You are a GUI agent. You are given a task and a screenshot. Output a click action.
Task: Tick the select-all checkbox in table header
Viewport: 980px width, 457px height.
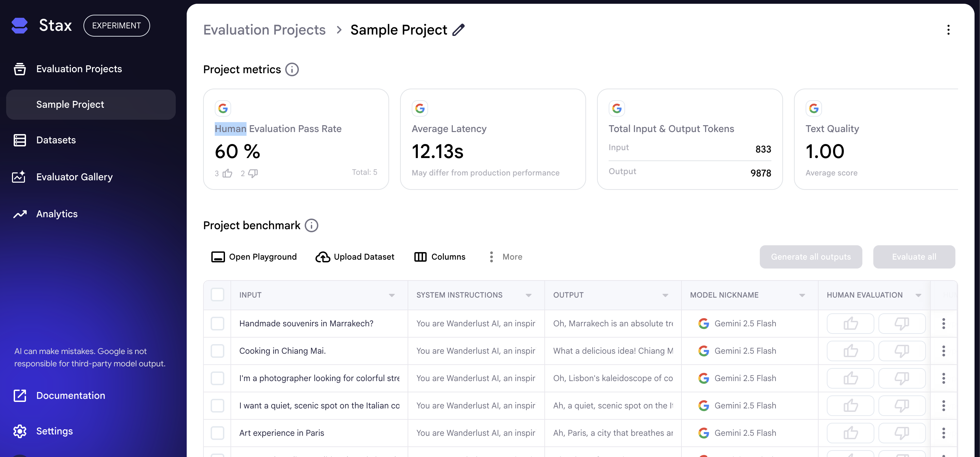217,295
